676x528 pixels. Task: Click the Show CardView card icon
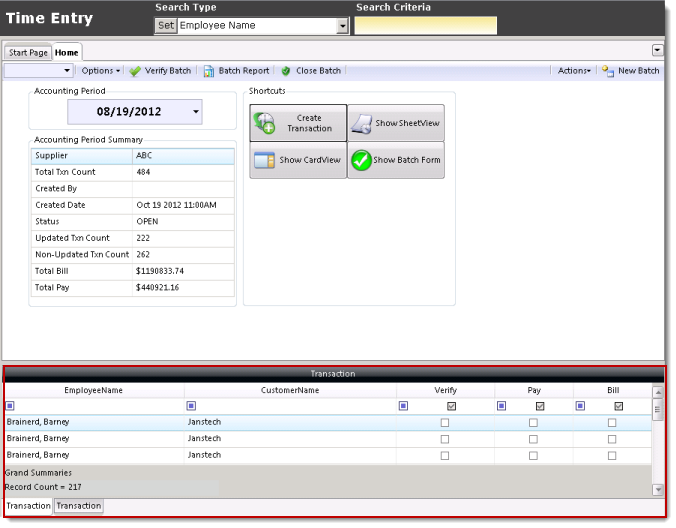(x=264, y=160)
